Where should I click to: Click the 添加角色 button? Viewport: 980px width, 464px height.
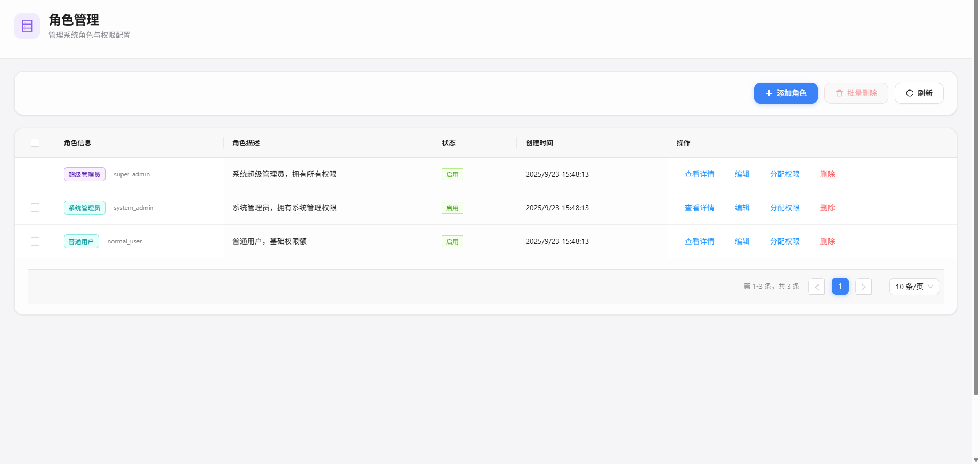click(785, 93)
